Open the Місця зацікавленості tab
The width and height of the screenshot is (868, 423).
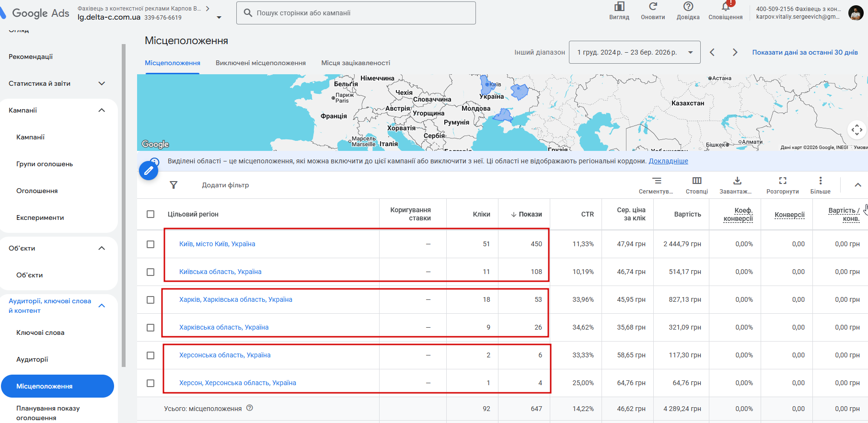coord(355,63)
